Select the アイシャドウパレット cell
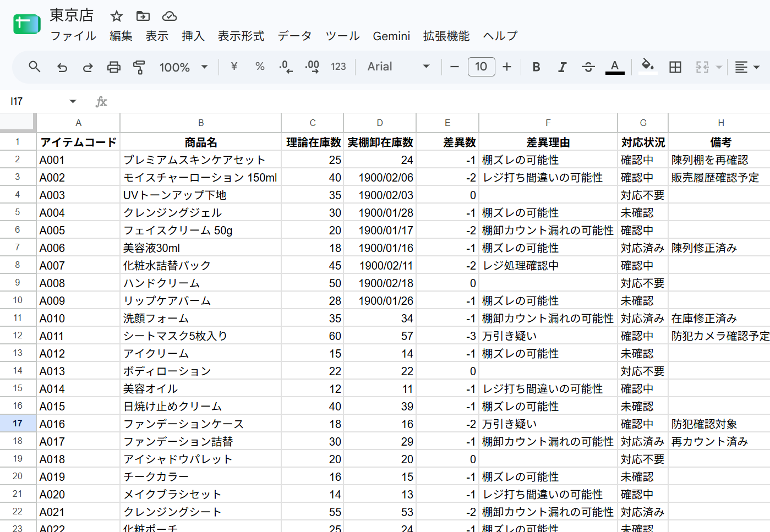 tap(201, 459)
